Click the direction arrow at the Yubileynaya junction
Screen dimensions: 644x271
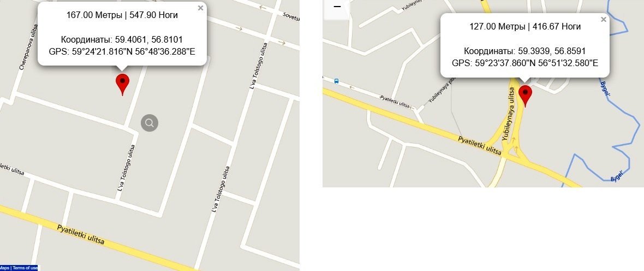(513, 139)
